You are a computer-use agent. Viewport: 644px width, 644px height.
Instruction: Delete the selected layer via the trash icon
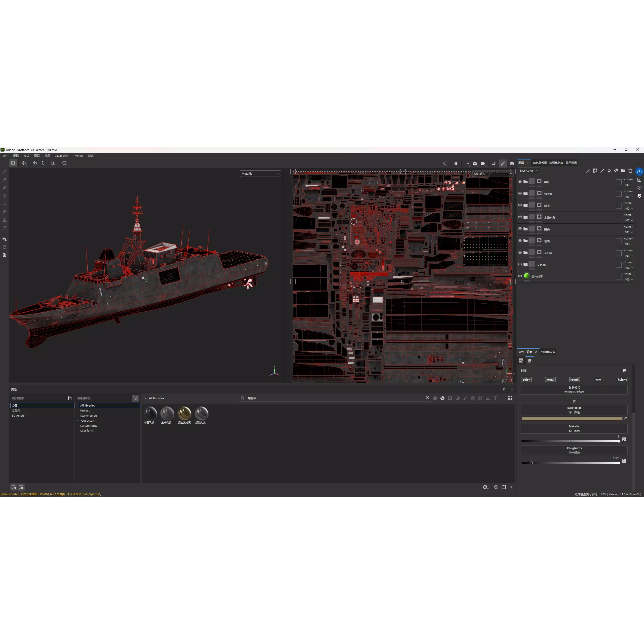click(630, 171)
